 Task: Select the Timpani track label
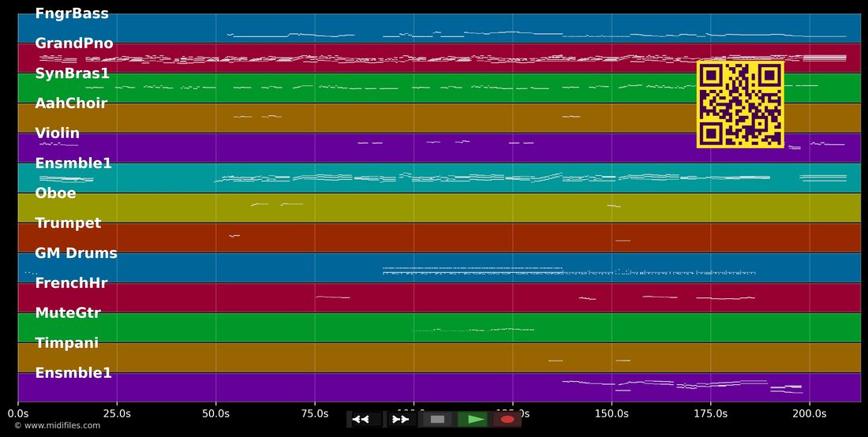(66, 343)
